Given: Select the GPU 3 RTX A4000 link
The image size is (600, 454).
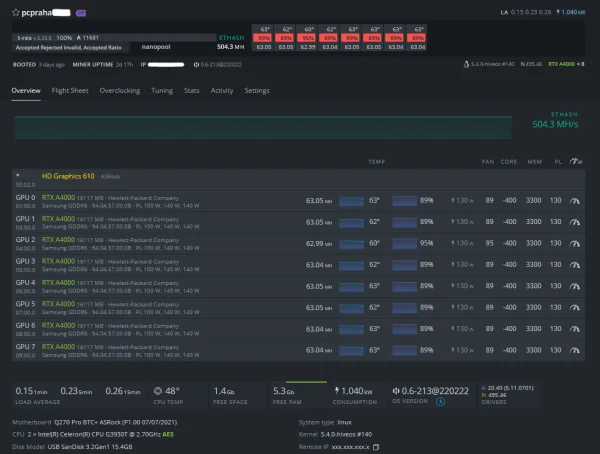Looking at the screenshot, I should pyautogui.click(x=58, y=261).
